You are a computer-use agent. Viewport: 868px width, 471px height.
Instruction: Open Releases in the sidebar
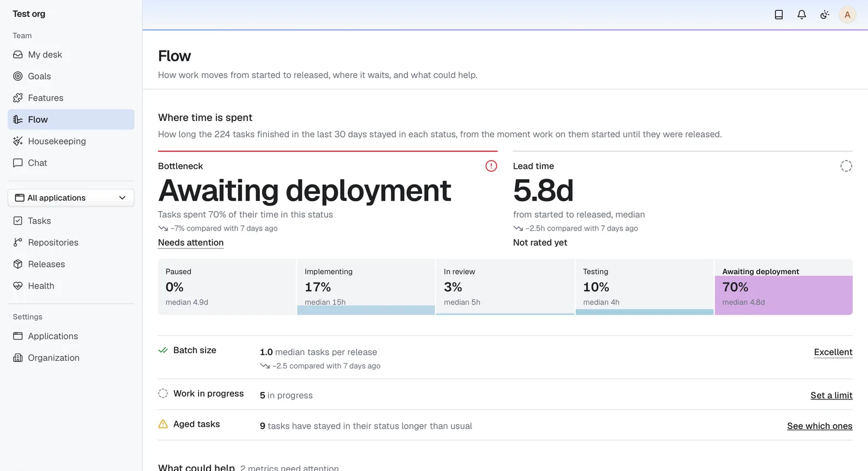(x=71, y=264)
